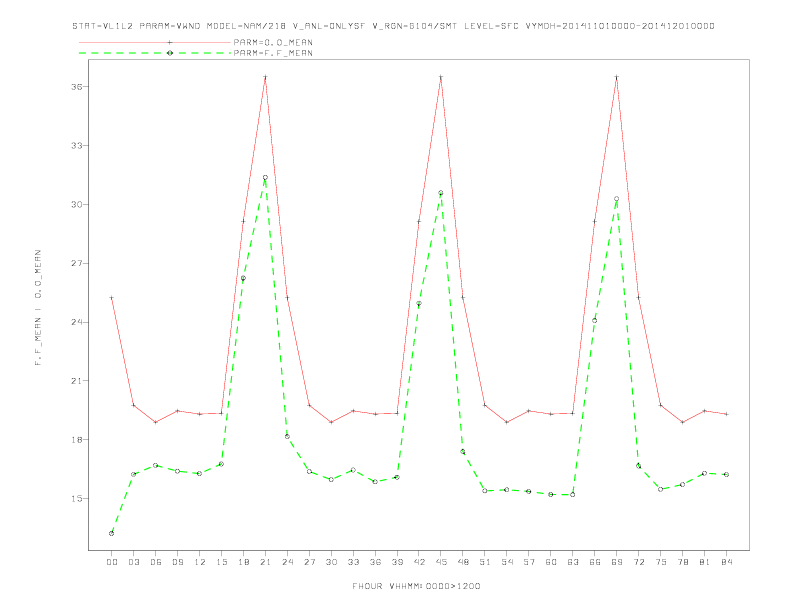Click the x-axis tick label 03
This screenshot has height=612, width=792.
click(x=133, y=562)
